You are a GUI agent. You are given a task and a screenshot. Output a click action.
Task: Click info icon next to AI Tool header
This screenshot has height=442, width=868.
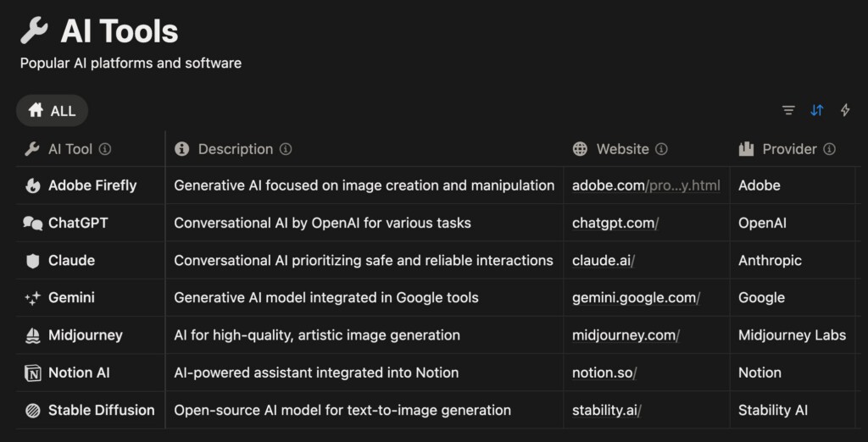[x=105, y=149]
